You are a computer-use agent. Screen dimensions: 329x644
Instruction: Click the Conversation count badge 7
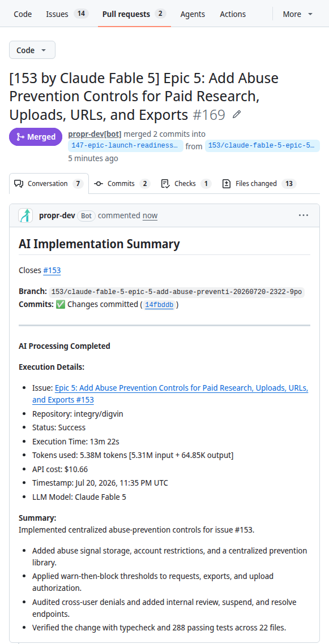pos(78,184)
